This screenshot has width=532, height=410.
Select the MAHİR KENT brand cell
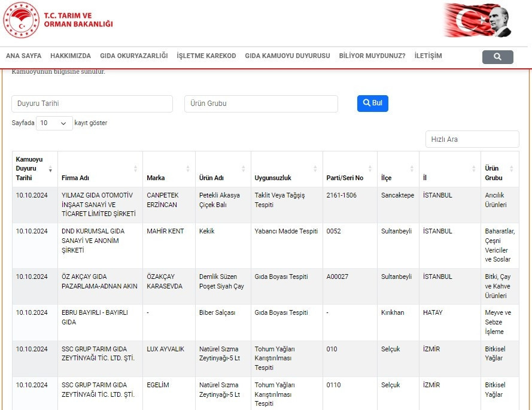coord(169,245)
